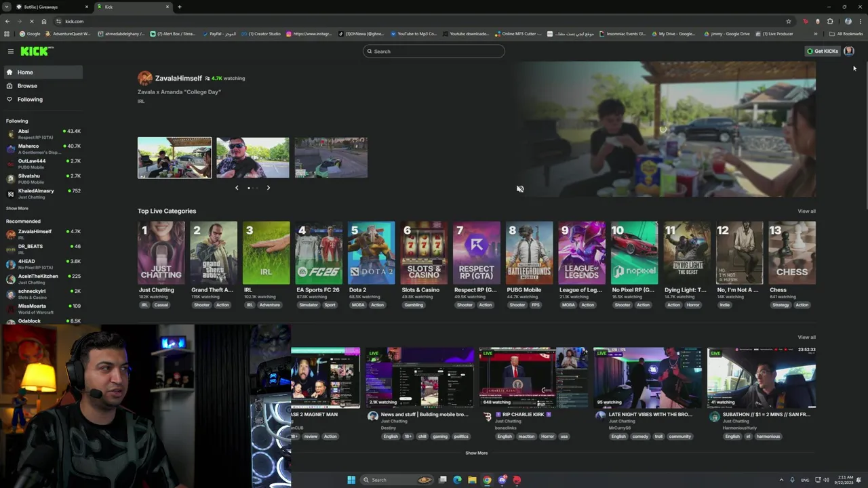Select third featured stream thumbnail
868x488 pixels.
pyautogui.click(x=331, y=158)
